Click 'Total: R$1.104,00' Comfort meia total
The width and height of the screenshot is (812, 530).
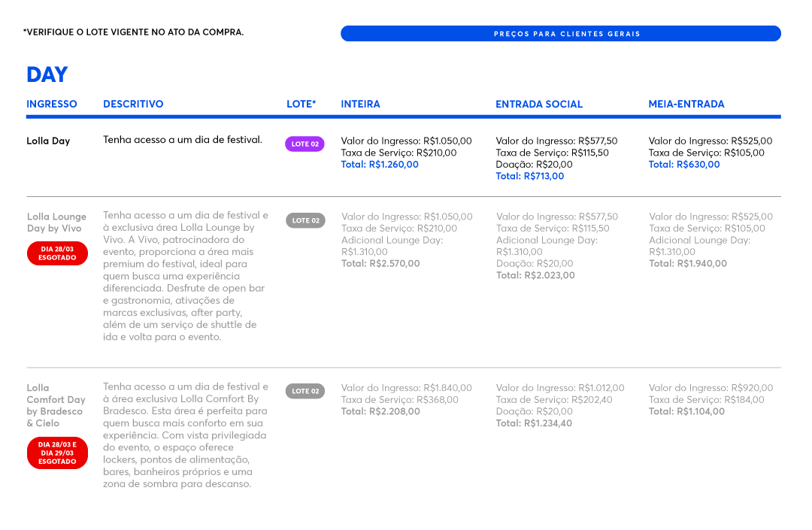686,411
